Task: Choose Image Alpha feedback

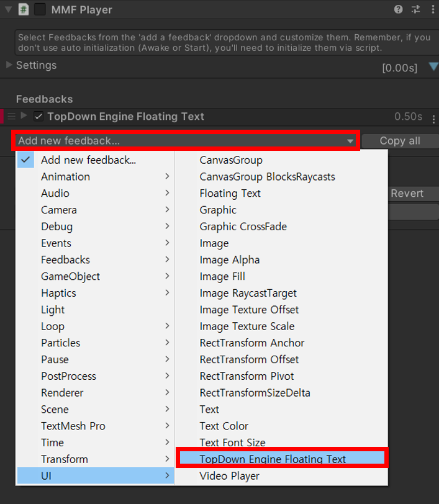Action: coord(281,259)
